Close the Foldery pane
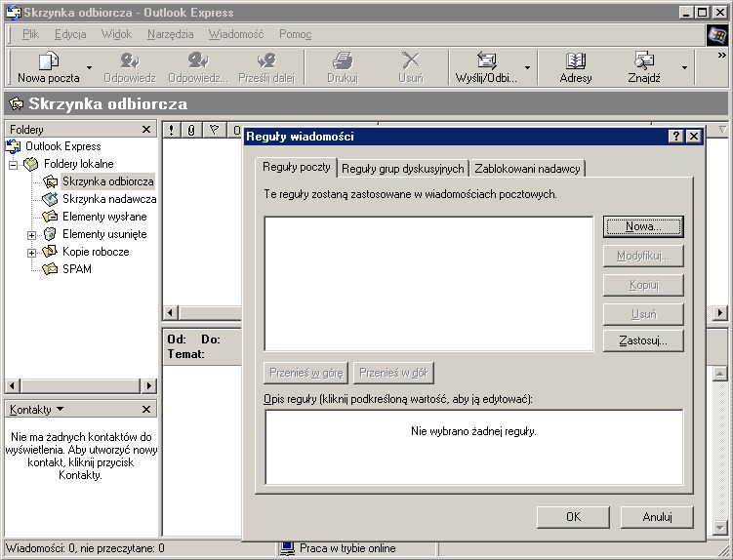This screenshot has width=733, height=560. point(146,130)
